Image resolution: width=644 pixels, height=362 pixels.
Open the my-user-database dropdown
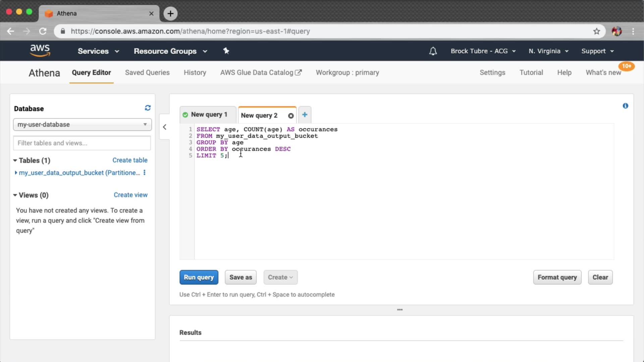[x=82, y=124]
